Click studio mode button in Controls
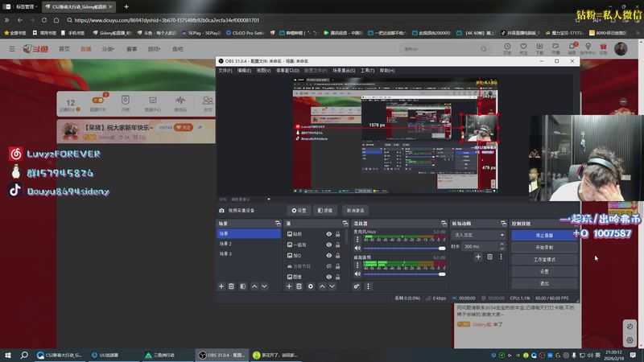 click(x=544, y=259)
